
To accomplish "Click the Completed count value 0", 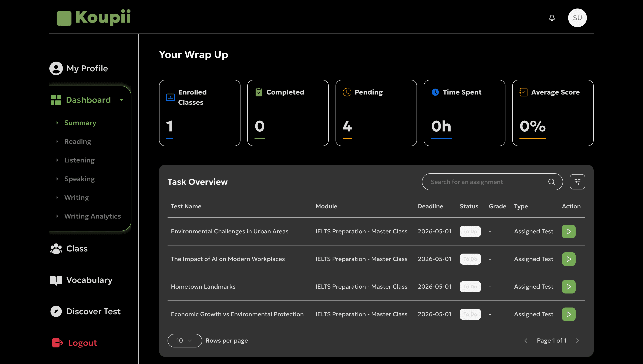I will (x=260, y=126).
